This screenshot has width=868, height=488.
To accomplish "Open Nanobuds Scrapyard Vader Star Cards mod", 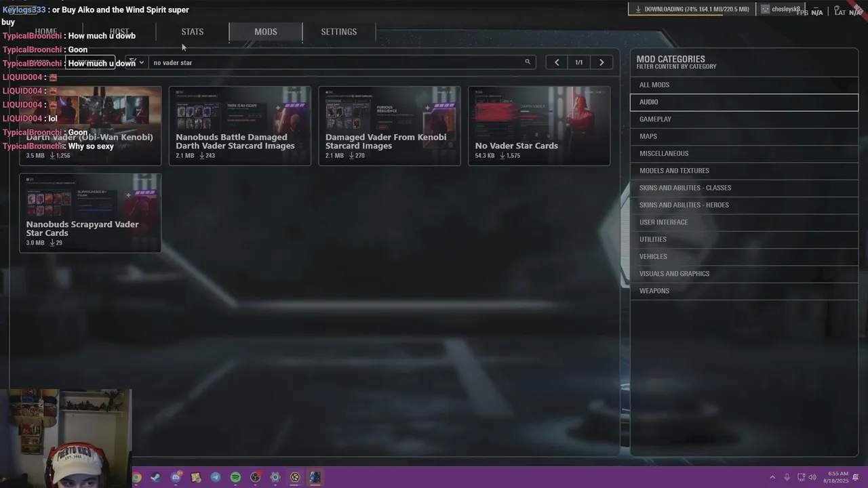I will (x=90, y=213).
